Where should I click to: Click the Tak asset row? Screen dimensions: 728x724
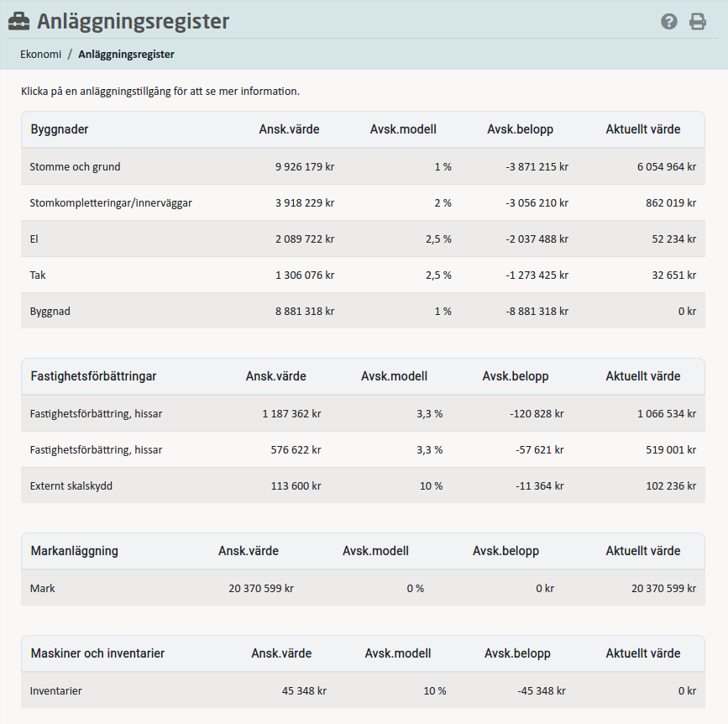38,275
